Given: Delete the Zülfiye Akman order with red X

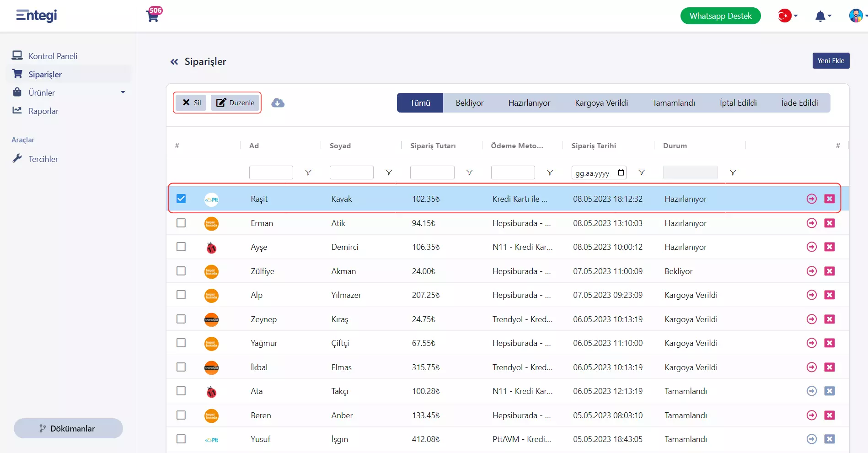Looking at the screenshot, I should (x=830, y=271).
